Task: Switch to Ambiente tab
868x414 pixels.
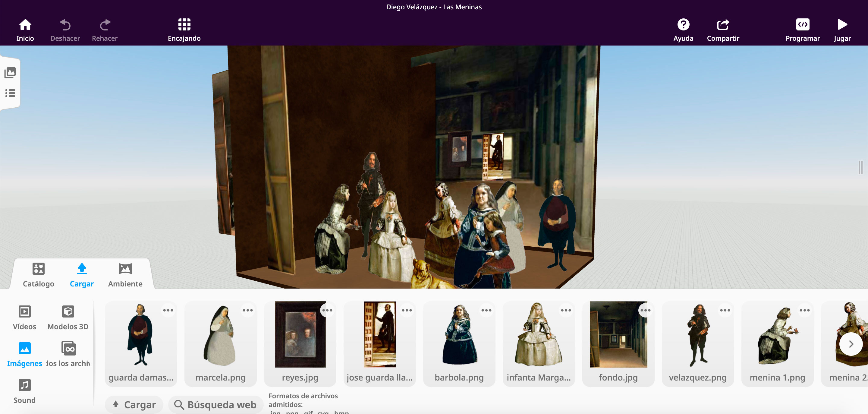Action: [x=125, y=275]
